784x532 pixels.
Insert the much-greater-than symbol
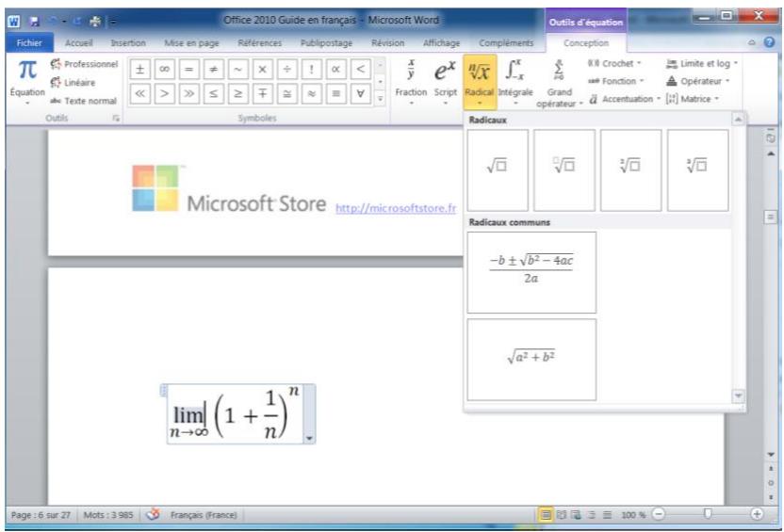(189, 93)
